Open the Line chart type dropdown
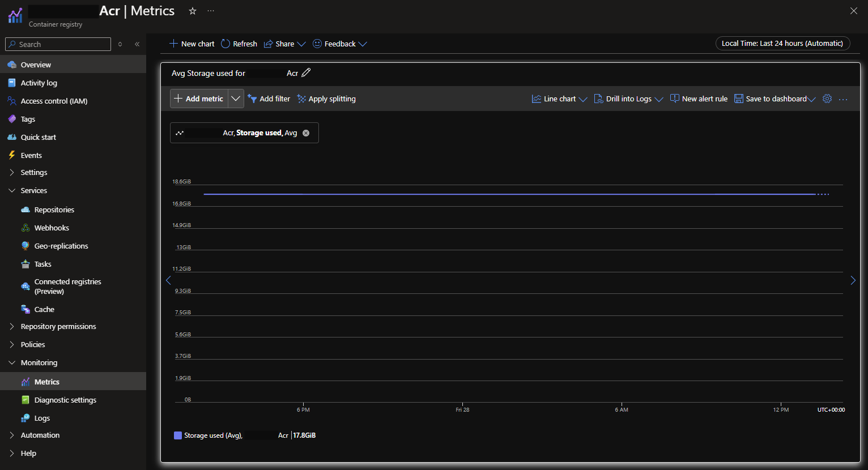 click(560, 99)
